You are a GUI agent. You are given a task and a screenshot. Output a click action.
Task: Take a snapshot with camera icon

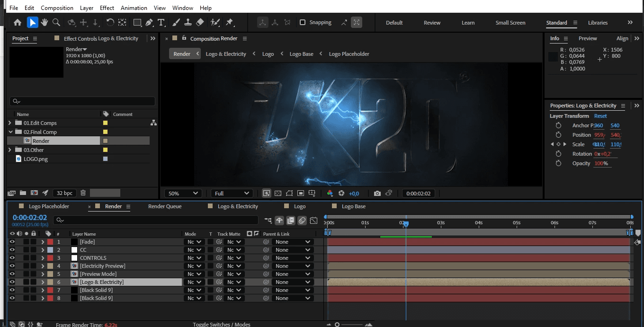click(377, 193)
